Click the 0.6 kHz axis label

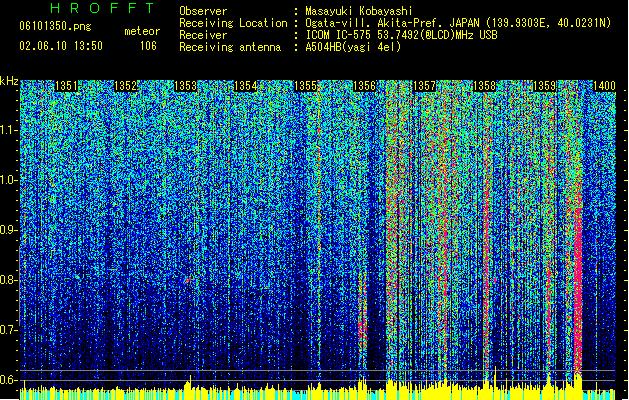(9, 380)
